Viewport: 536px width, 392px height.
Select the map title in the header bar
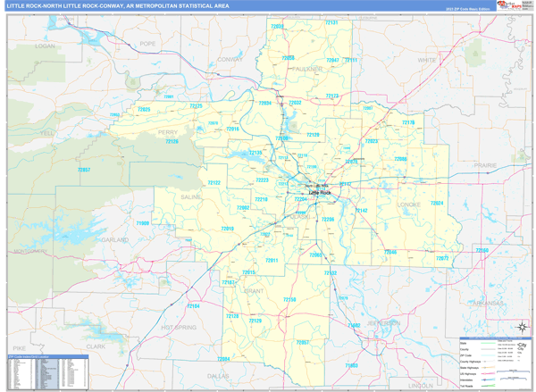[x=118, y=6]
